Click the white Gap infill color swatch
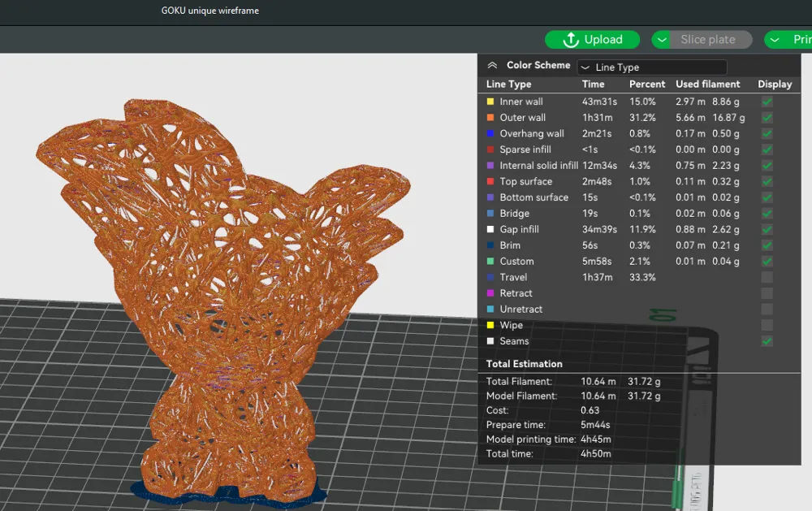Viewport: 812px width, 511px height. pyautogui.click(x=490, y=230)
